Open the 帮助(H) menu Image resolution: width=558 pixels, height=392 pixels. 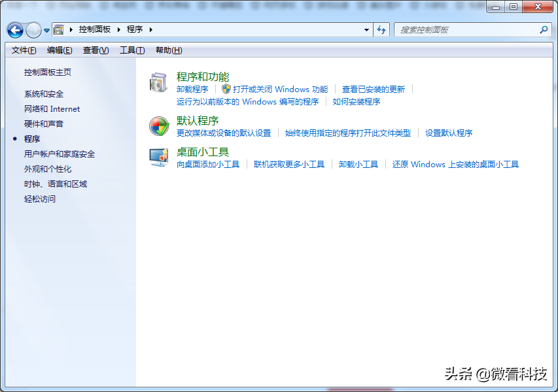coord(169,50)
